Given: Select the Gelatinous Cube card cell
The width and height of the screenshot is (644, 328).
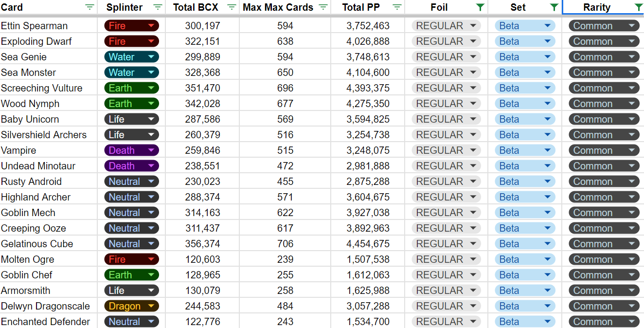Looking at the screenshot, I should tap(49, 244).
